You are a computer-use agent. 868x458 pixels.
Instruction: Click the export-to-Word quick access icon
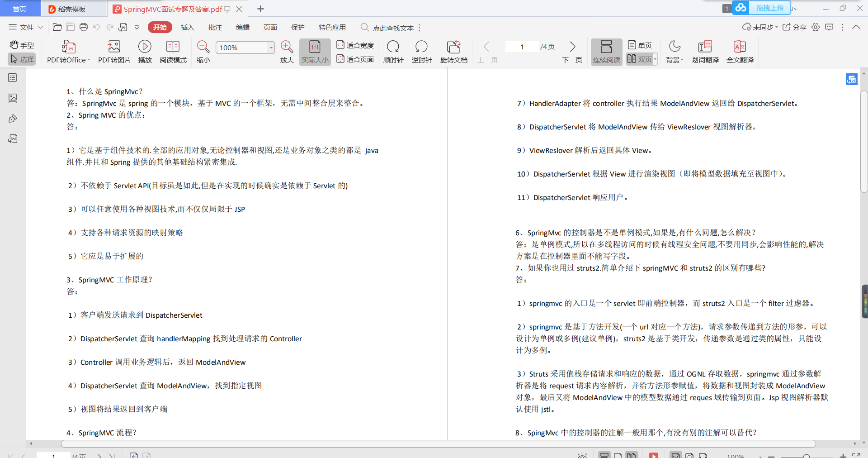(123, 27)
